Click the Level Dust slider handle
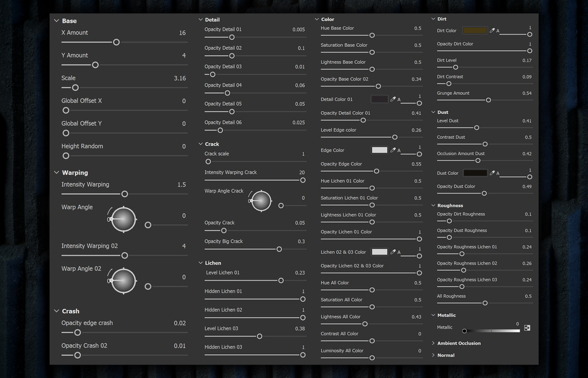The image size is (588, 378). [x=477, y=128]
